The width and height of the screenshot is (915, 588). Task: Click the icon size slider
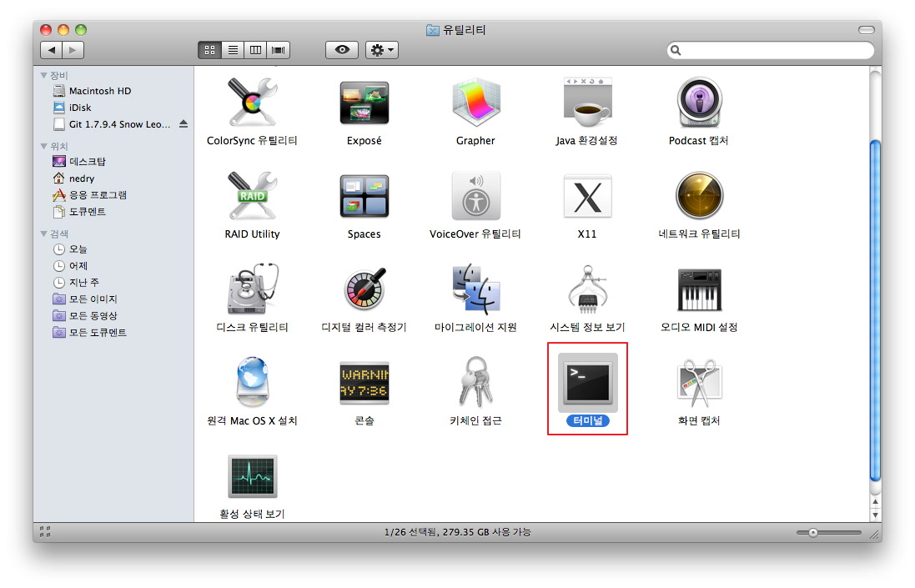pos(828,532)
